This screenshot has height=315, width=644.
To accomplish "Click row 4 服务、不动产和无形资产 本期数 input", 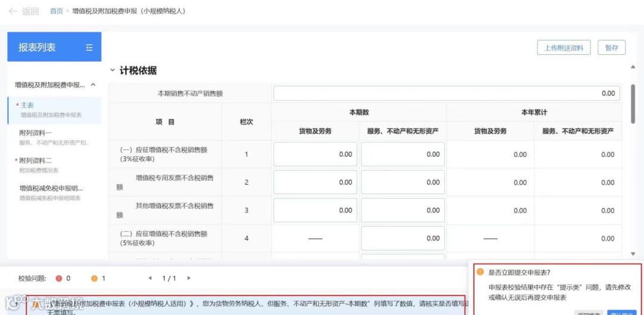I will click(x=402, y=238).
